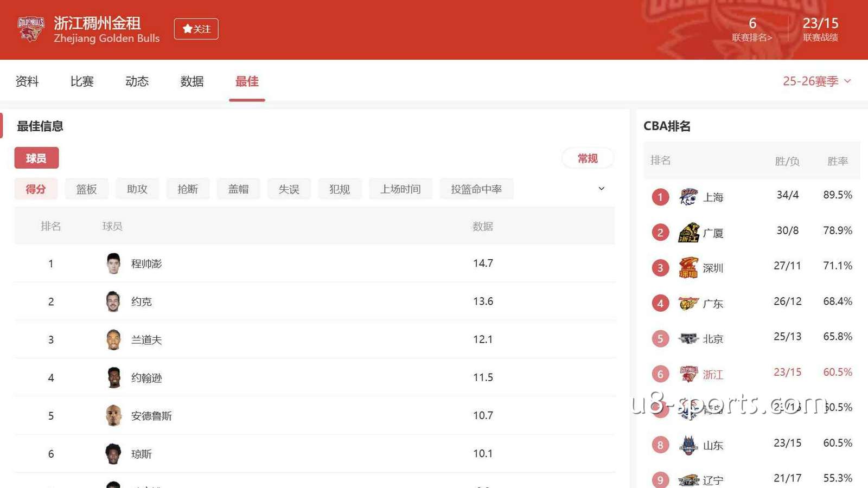Click 约克 player avatar

point(113,301)
